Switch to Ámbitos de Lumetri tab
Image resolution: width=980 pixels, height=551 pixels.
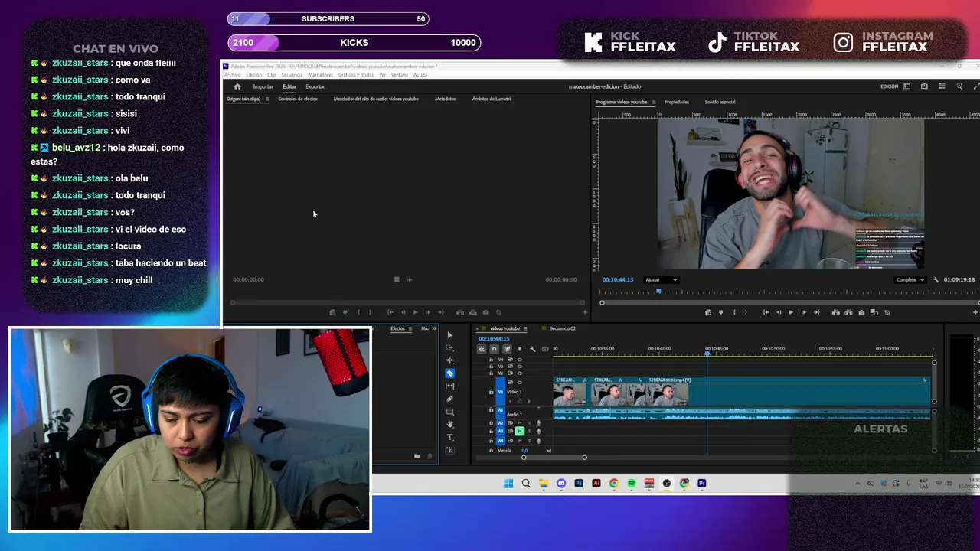coord(492,99)
